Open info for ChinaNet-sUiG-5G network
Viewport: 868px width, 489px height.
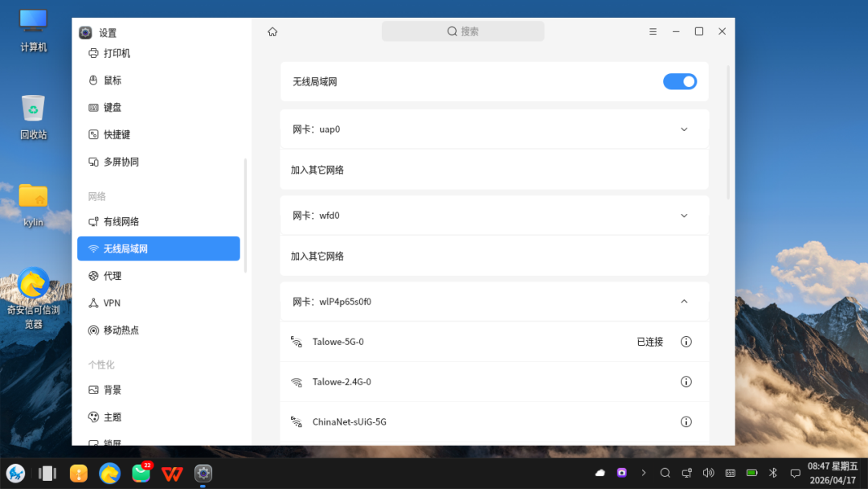click(x=686, y=422)
